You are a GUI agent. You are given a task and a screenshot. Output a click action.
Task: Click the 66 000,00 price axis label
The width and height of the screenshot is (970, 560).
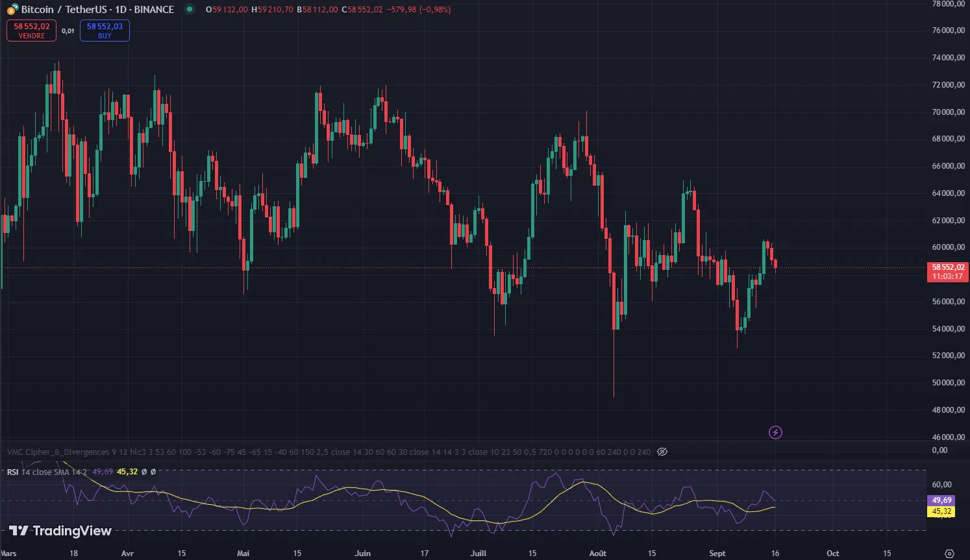point(948,166)
